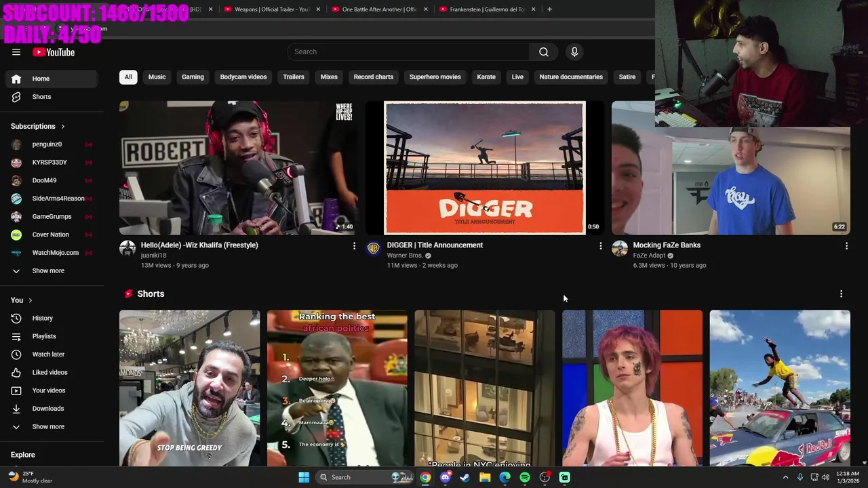
Task: Open the weather widget in taskbar
Action: tap(31, 477)
